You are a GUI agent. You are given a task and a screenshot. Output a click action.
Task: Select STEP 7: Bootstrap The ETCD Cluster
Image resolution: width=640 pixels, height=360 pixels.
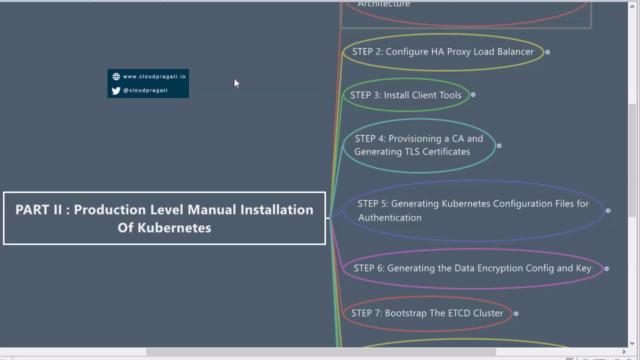point(427,313)
